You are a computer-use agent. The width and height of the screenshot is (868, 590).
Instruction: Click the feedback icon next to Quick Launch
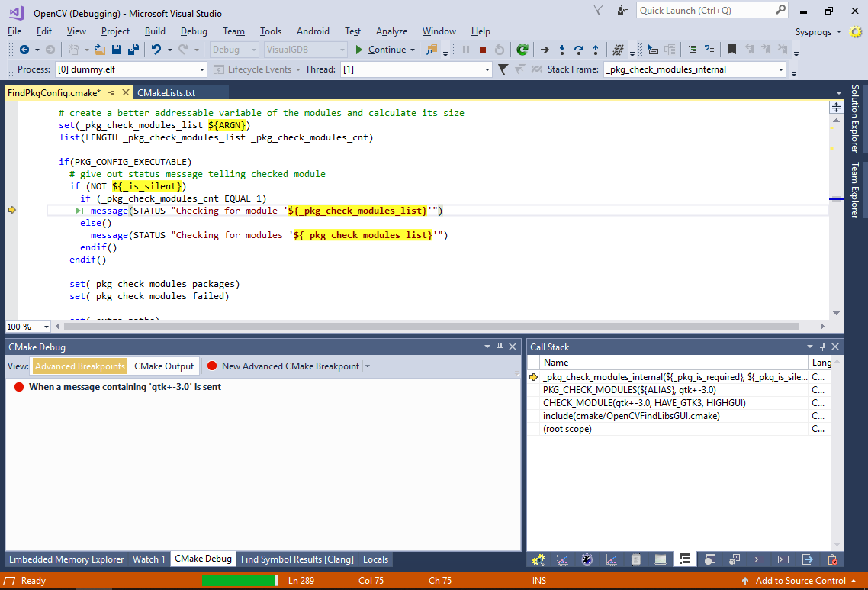click(x=622, y=10)
